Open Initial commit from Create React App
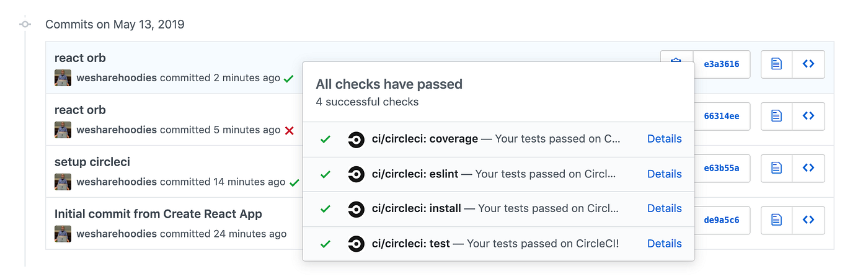 158,214
